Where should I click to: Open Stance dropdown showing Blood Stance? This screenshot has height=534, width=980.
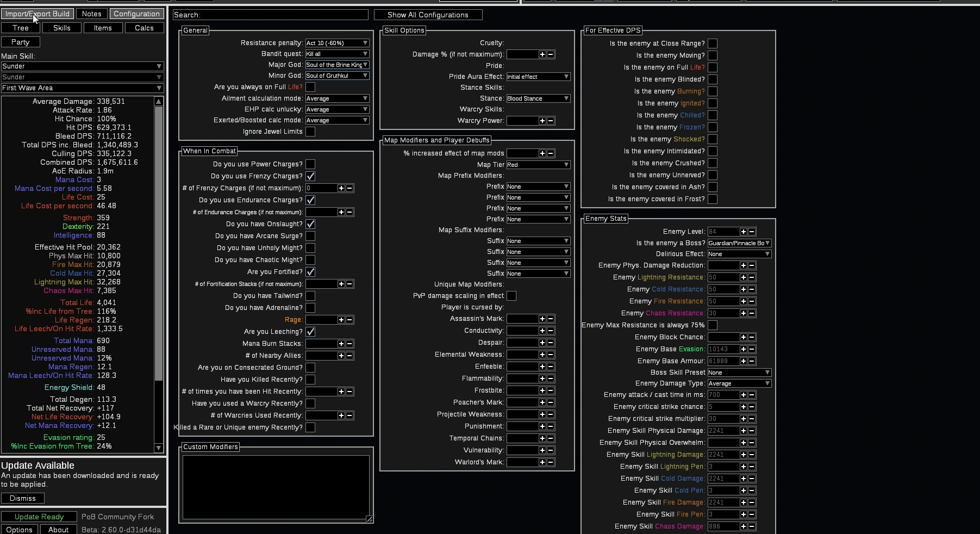(x=538, y=98)
